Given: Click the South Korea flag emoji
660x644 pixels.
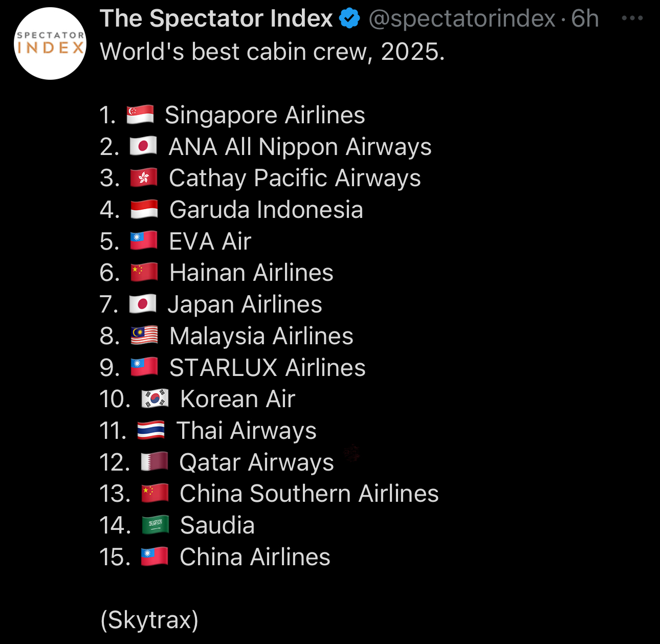Looking at the screenshot, I should [x=155, y=399].
